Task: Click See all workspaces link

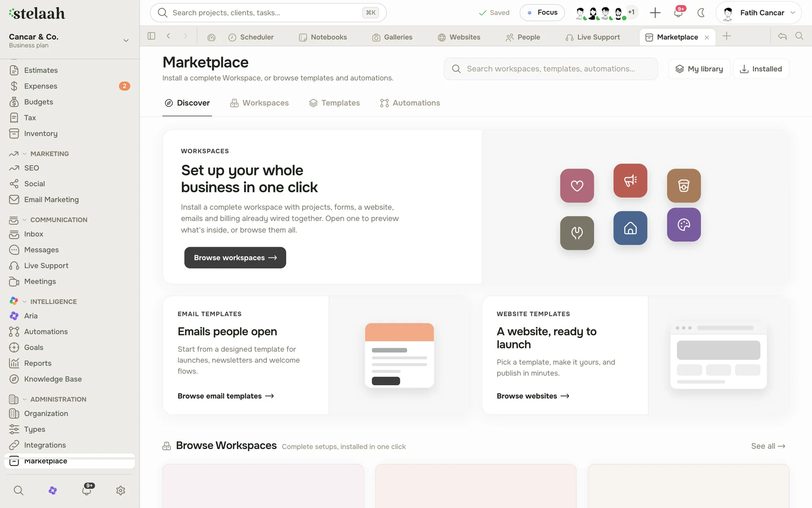Action: (768, 446)
